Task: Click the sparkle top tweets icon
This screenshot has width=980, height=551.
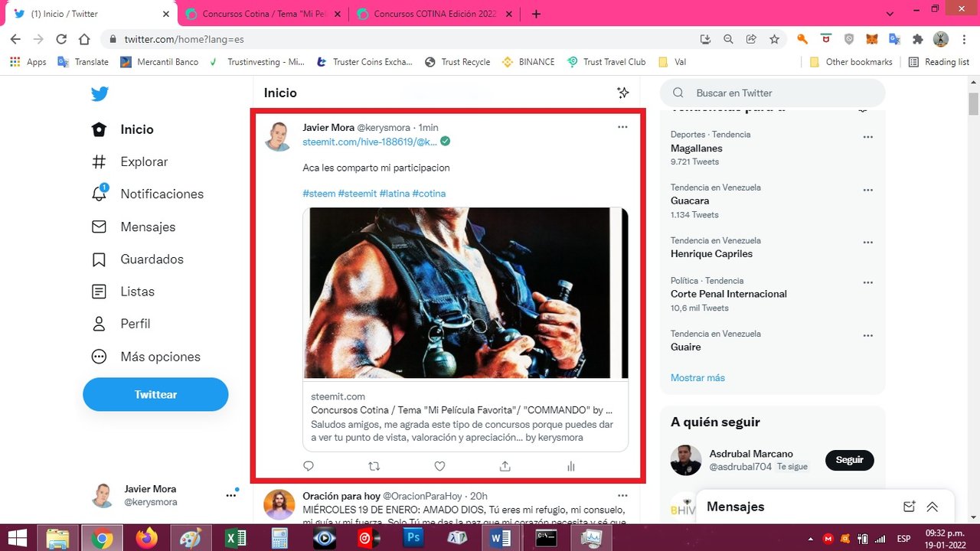Action: [x=623, y=93]
